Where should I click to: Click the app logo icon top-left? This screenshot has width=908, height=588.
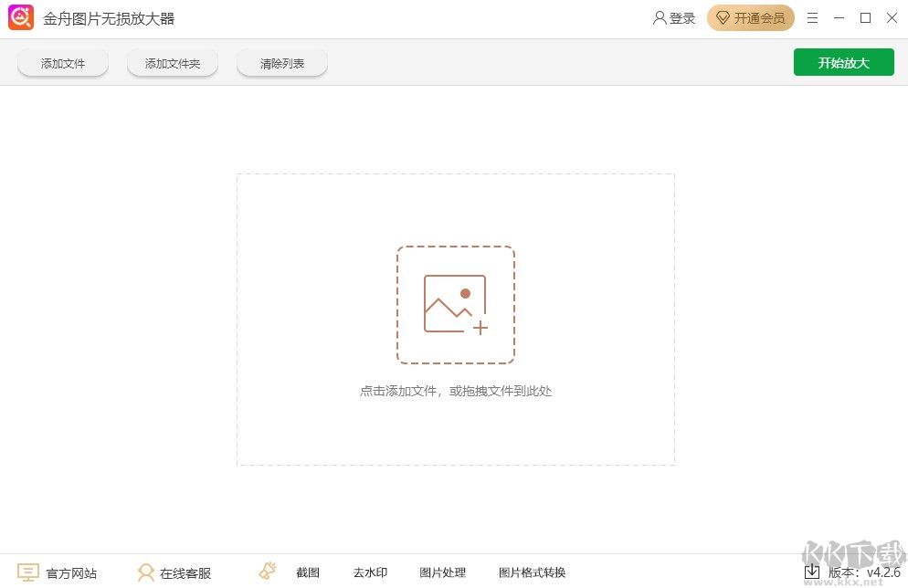coord(20,17)
